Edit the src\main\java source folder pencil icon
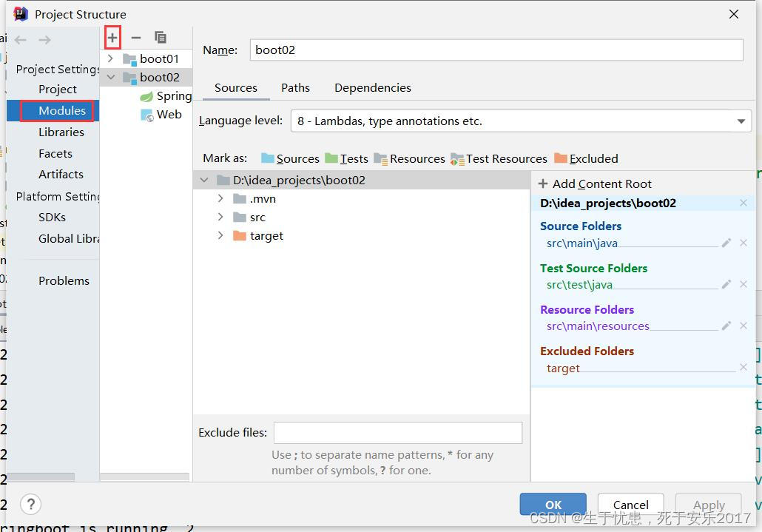The height and width of the screenshot is (532, 762). pos(726,243)
